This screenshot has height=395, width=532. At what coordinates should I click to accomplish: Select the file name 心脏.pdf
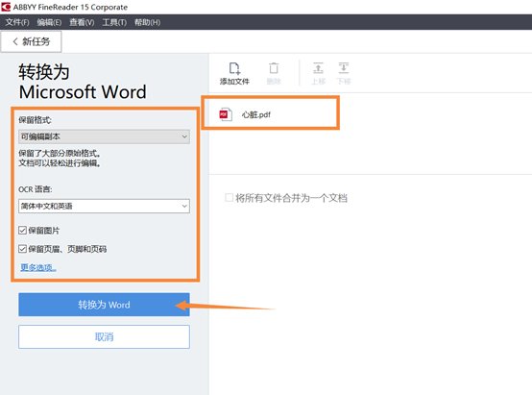point(256,114)
